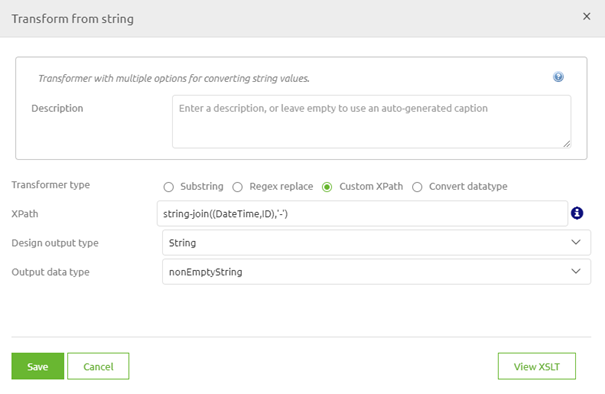Click the 'Transformer type' label
Screen dimensions: 605x394
(x=51, y=185)
